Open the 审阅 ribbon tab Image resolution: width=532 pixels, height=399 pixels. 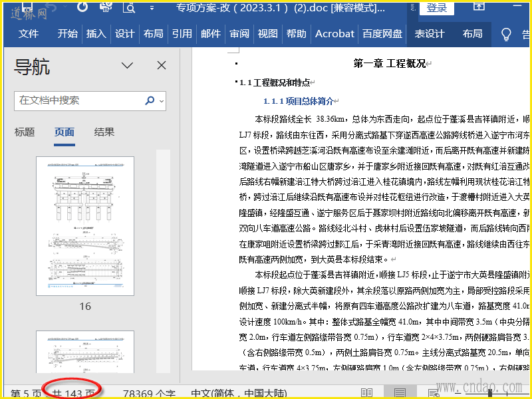point(239,34)
